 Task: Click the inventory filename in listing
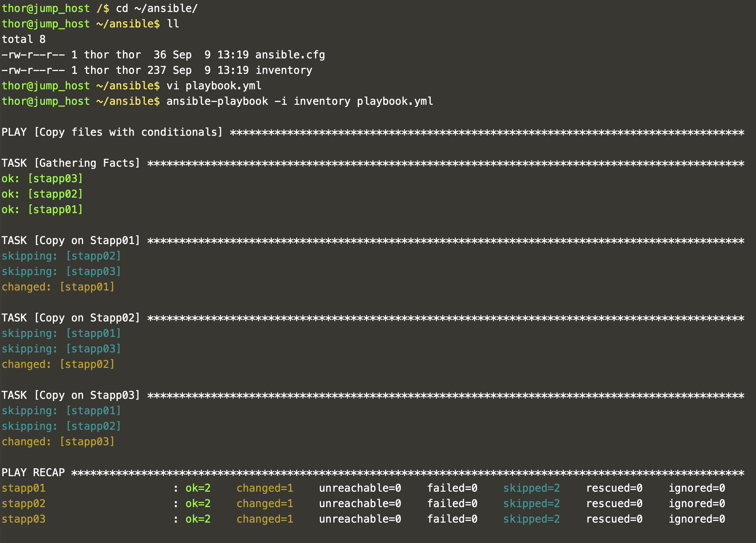283,70
